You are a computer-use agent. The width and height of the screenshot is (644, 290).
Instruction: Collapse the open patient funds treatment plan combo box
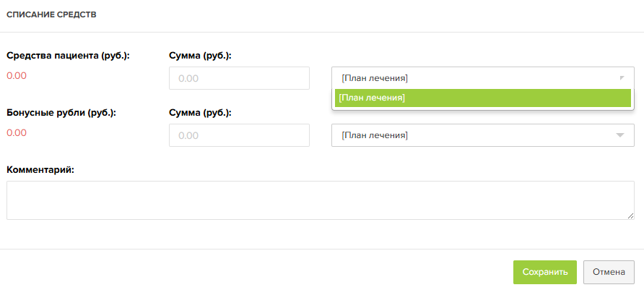click(482, 78)
